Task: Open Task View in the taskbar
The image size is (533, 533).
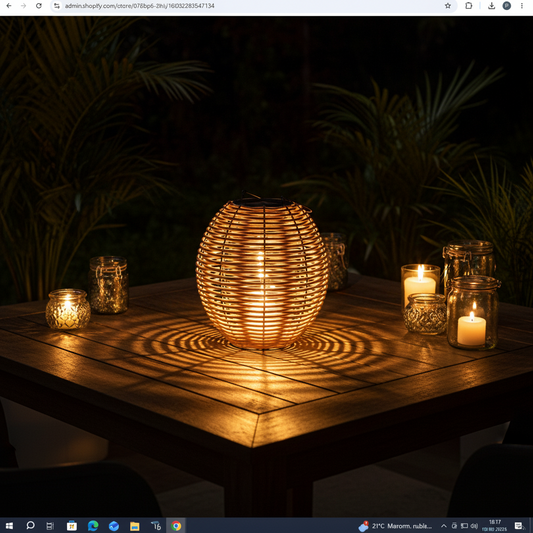Action: tap(50, 526)
